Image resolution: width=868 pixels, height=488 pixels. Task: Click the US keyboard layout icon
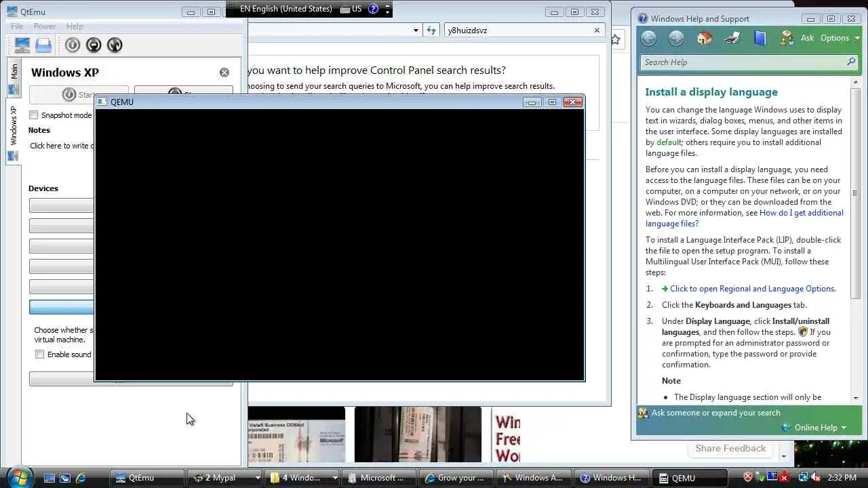tap(346, 9)
